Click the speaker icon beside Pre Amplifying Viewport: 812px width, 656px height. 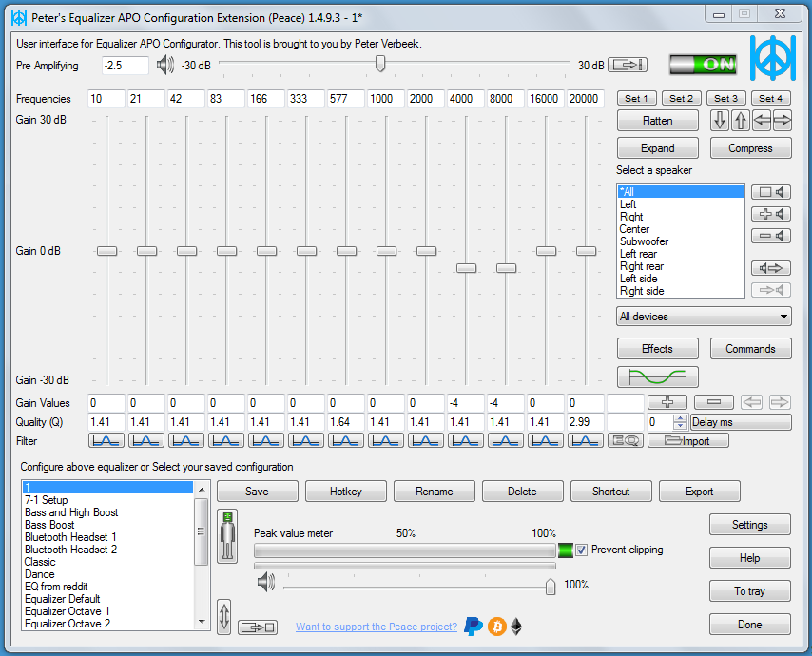[164, 66]
